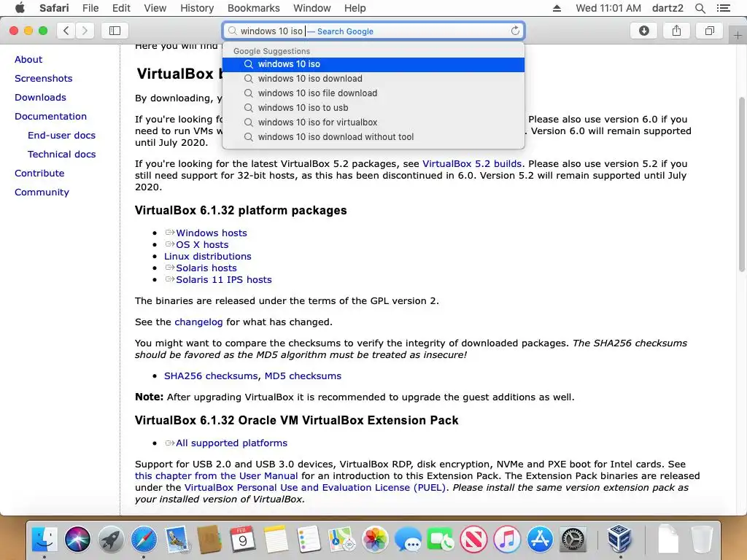The image size is (747, 560).
Task: Choose 'windows 10 iso file download' suggestion
Action: (373, 93)
